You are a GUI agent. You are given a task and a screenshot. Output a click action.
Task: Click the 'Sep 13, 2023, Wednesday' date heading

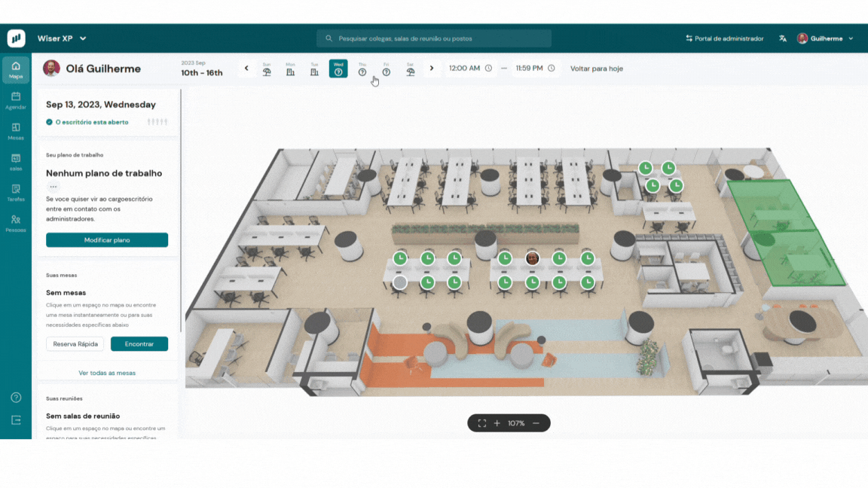coord(101,105)
